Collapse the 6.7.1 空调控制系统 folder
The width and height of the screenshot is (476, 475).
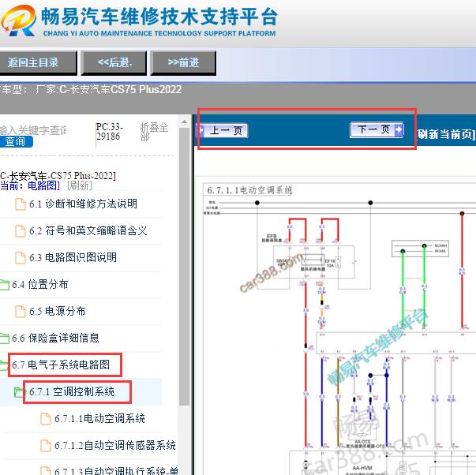[x=72, y=391]
